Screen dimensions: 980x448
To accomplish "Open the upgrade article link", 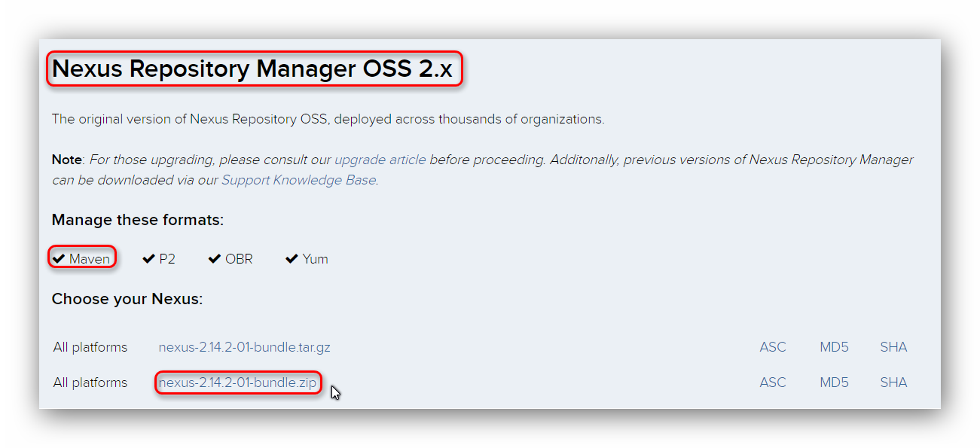I will (380, 160).
